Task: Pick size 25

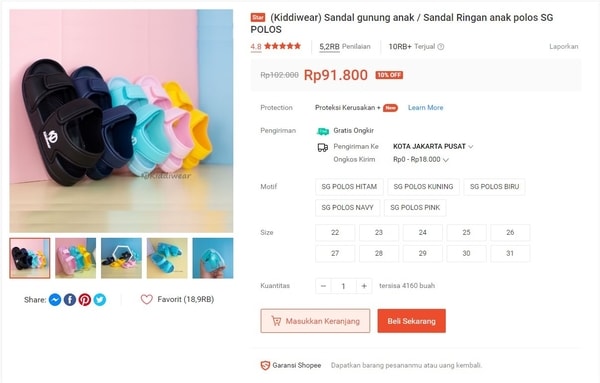Action: 466,233
